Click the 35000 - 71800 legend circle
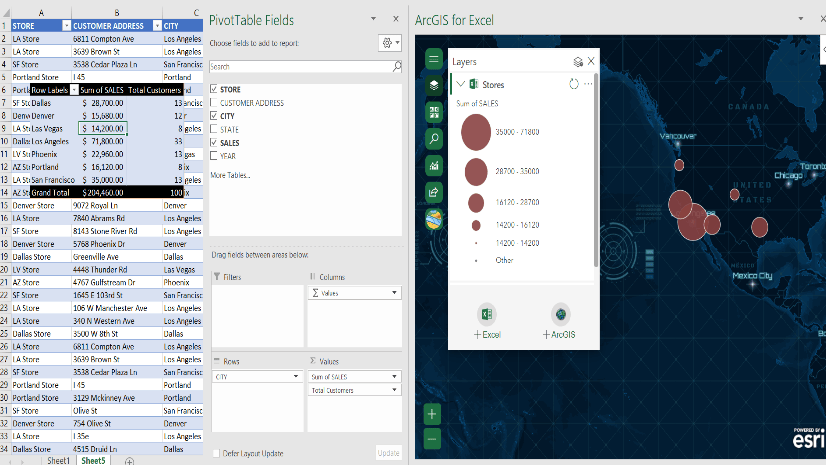Image resolution: width=826 pixels, height=465 pixels. [476, 132]
